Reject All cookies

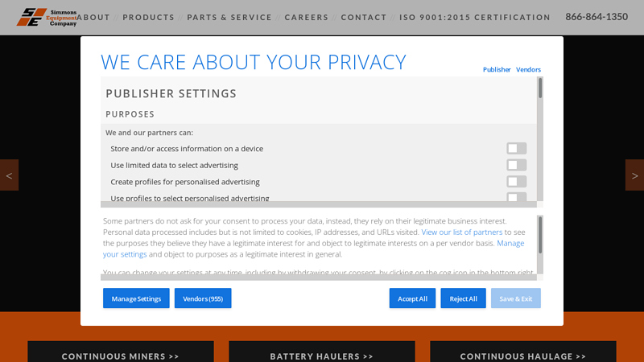coord(463,298)
